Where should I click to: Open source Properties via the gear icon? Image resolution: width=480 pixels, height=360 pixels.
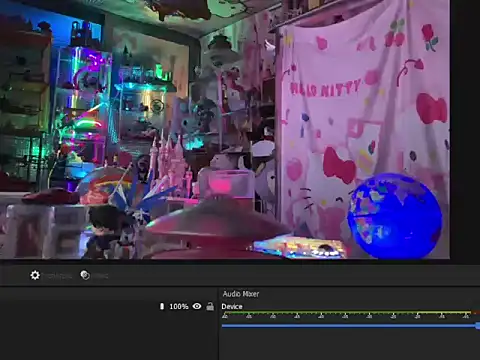[35, 275]
